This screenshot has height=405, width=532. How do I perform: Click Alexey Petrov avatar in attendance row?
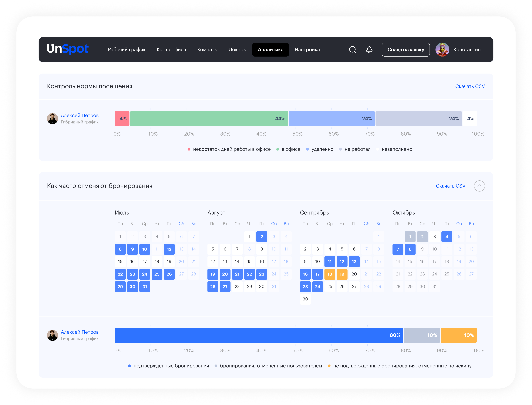(x=52, y=119)
